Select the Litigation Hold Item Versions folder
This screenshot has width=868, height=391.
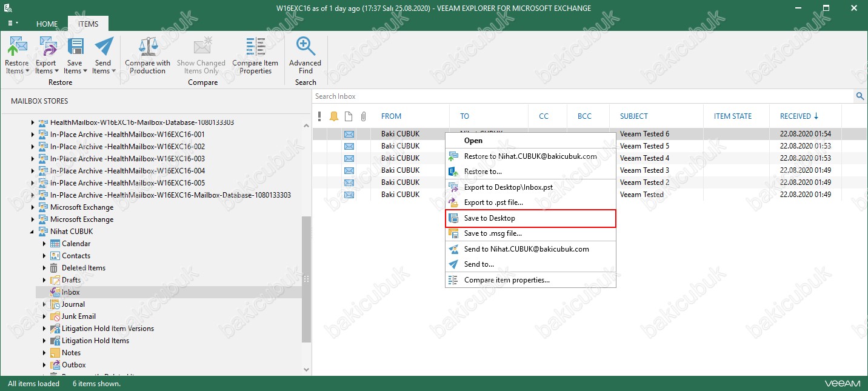pyautogui.click(x=108, y=329)
